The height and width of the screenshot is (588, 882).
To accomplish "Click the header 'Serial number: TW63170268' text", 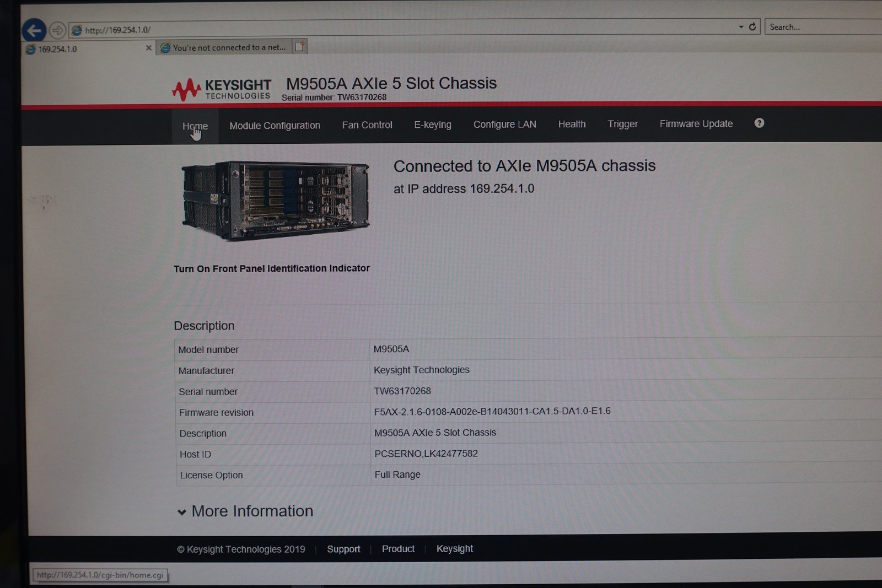I will [334, 98].
